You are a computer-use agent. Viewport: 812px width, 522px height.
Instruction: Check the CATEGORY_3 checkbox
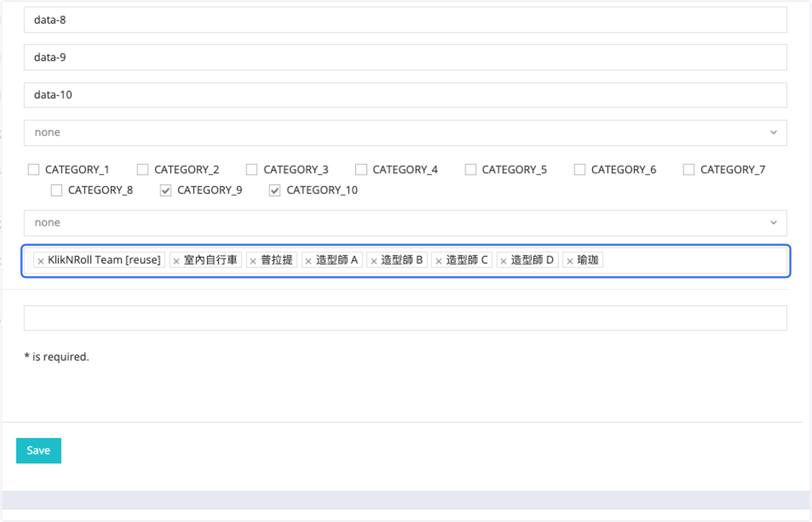(252, 170)
